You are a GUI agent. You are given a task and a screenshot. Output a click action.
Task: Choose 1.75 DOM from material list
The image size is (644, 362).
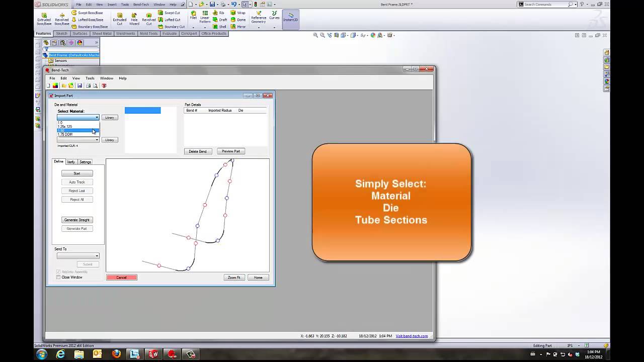click(78, 134)
